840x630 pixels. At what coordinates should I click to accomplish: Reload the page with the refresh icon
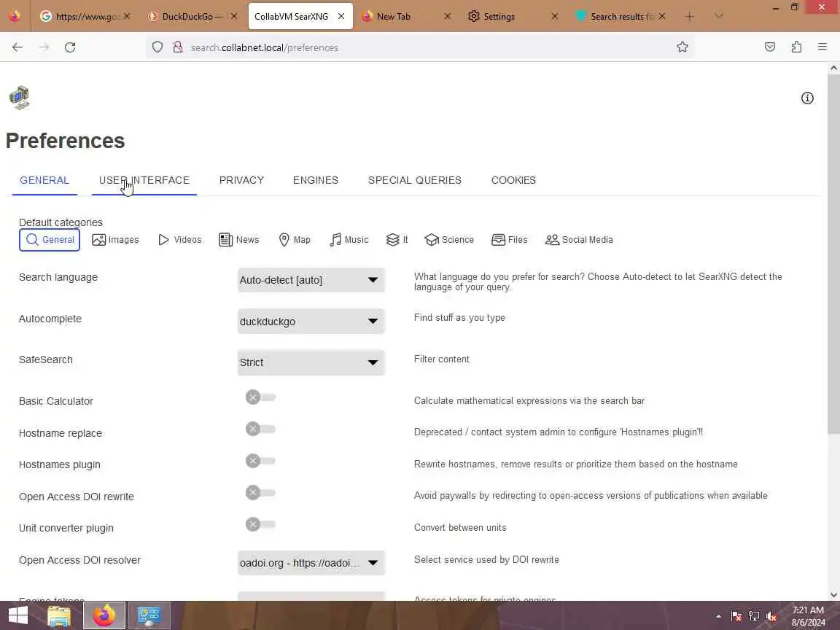(70, 47)
